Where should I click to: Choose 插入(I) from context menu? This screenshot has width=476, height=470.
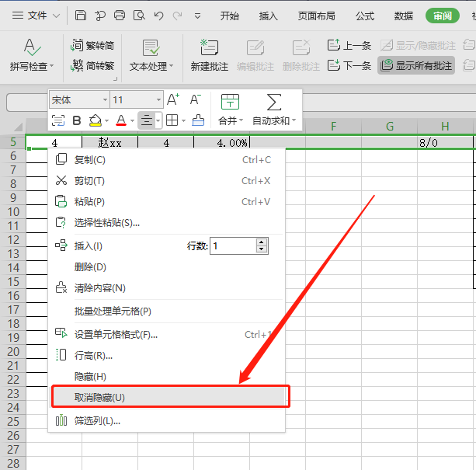click(x=88, y=246)
